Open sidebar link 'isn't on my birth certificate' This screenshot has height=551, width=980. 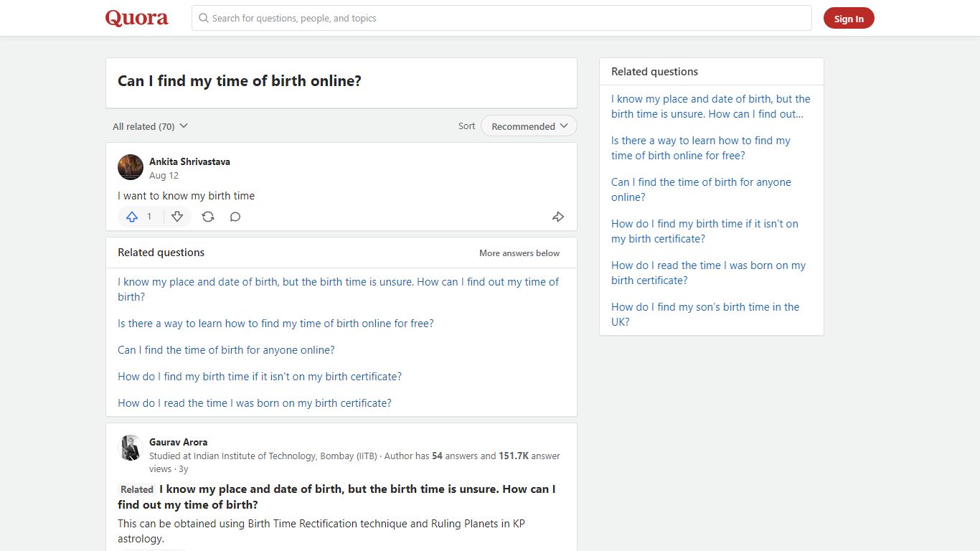click(705, 231)
